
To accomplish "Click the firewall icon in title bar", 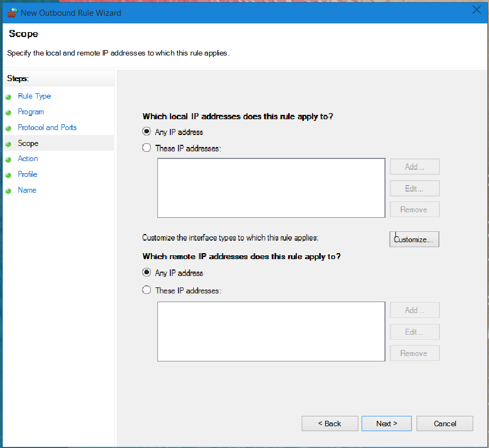I will click(12, 13).
